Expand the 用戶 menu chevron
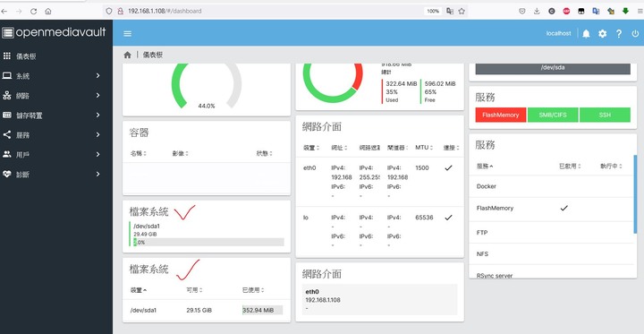 (97, 154)
